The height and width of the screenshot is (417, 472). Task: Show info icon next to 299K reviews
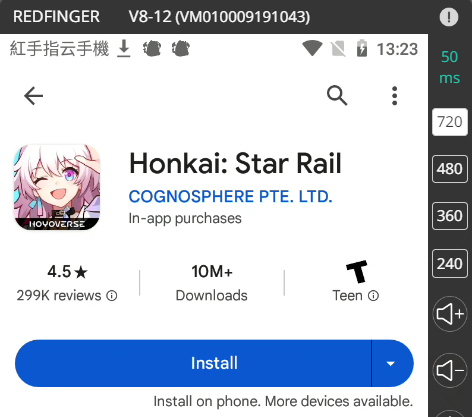click(x=112, y=296)
